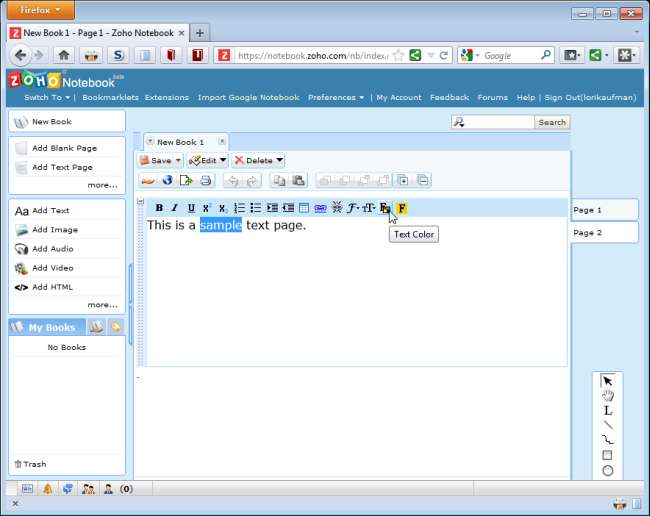Select the rectangle shape tool
The width and height of the screenshot is (650, 516).
tap(607, 455)
